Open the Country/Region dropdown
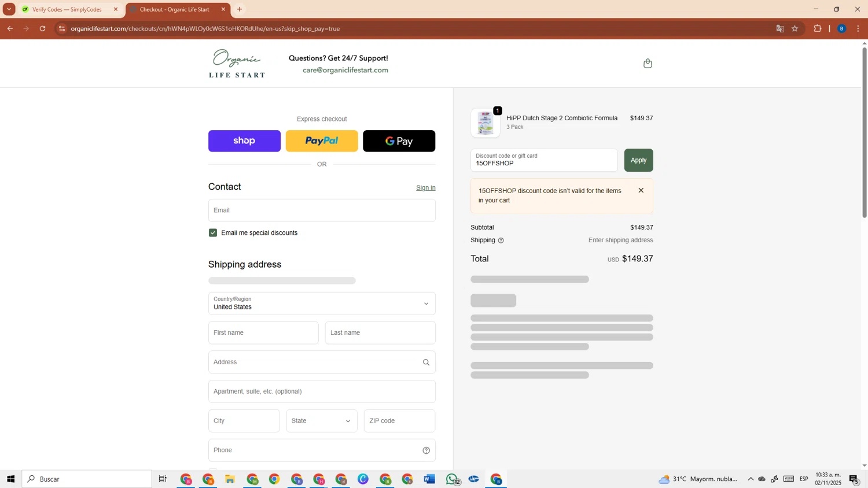This screenshot has height=488, width=868. pyautogui.click(x=322, y=304)
